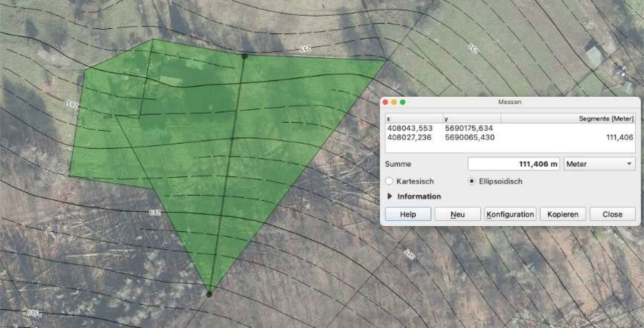Open the Konfiguration settings
This screenshot has height=328, width=644.
pos(510,214)
